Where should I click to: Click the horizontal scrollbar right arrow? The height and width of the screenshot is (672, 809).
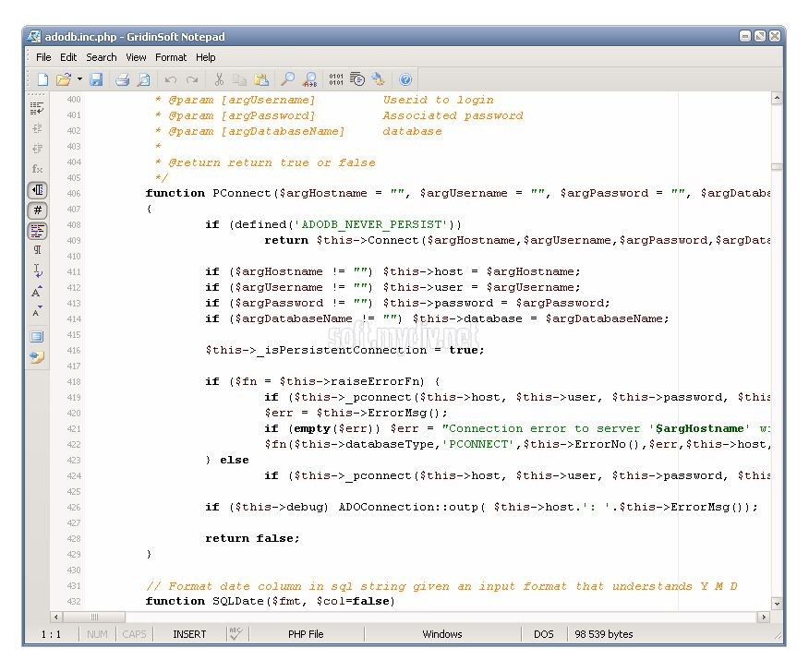coord(764,617)
